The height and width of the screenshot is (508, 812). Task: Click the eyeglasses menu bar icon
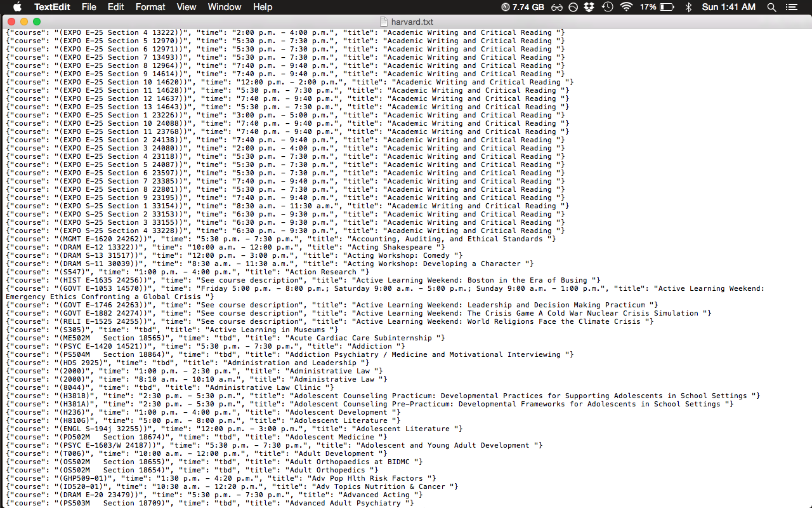click(x=557, y=7)
